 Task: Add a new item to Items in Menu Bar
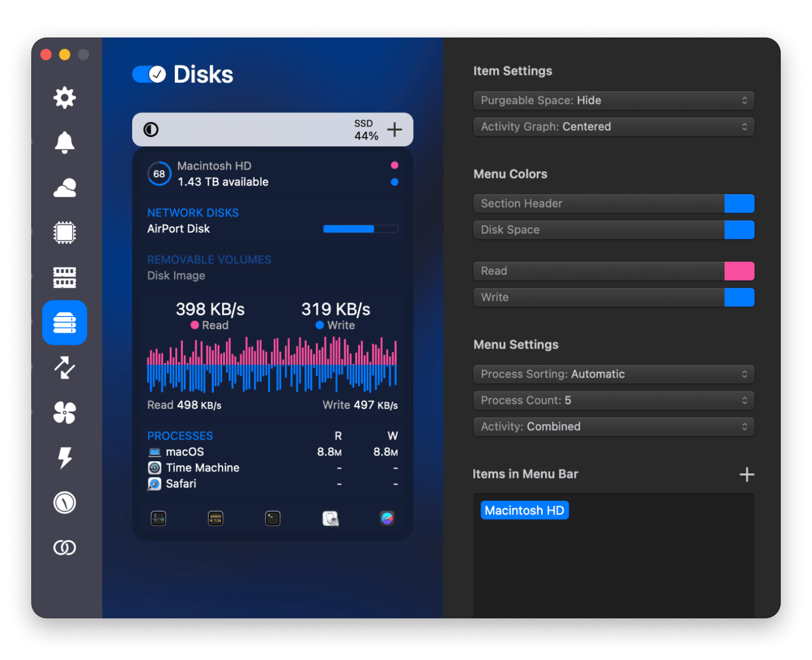point(746,474)
